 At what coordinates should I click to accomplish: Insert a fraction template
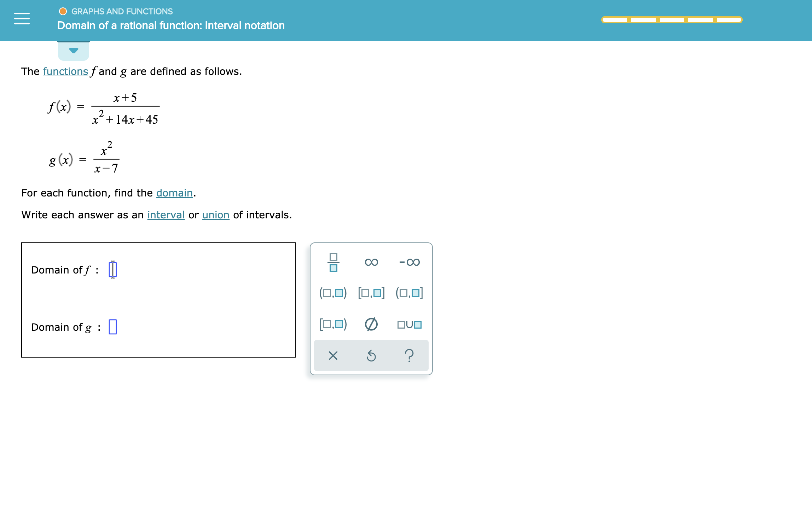[x=333, y=262]
